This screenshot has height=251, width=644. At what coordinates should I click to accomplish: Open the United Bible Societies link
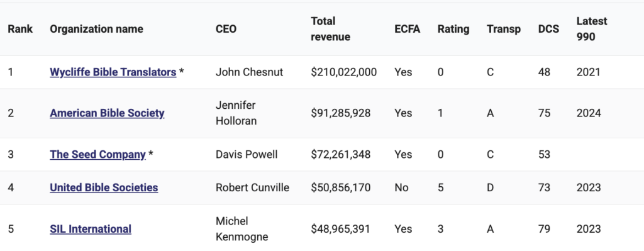(x=104, y=187)
